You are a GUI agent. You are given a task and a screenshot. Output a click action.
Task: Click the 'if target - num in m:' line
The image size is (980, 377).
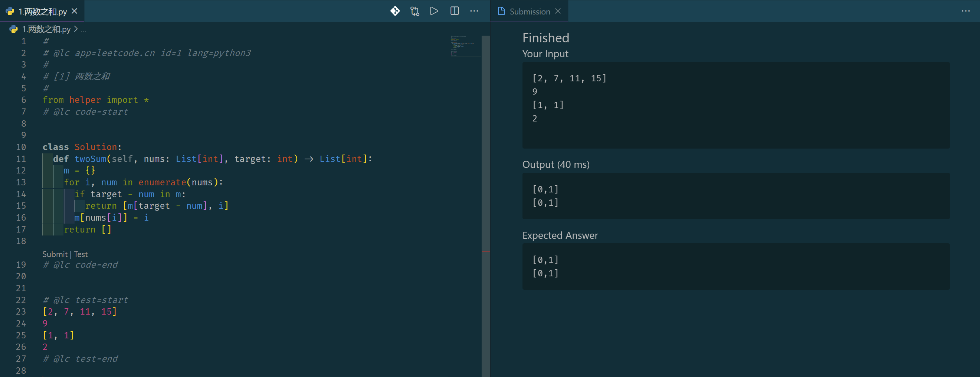(x=130, y=194)
